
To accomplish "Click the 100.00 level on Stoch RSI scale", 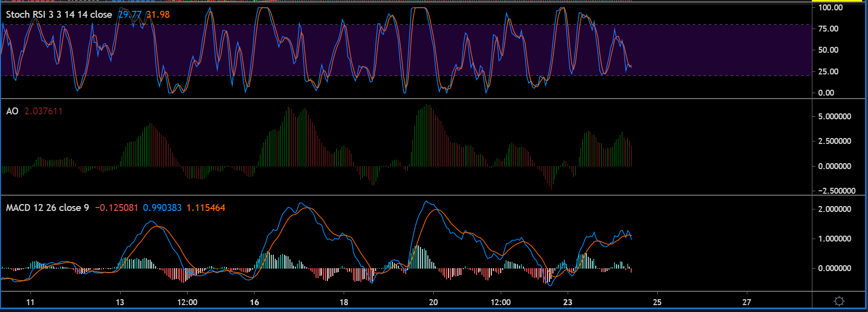I will [x=831, y=7].
